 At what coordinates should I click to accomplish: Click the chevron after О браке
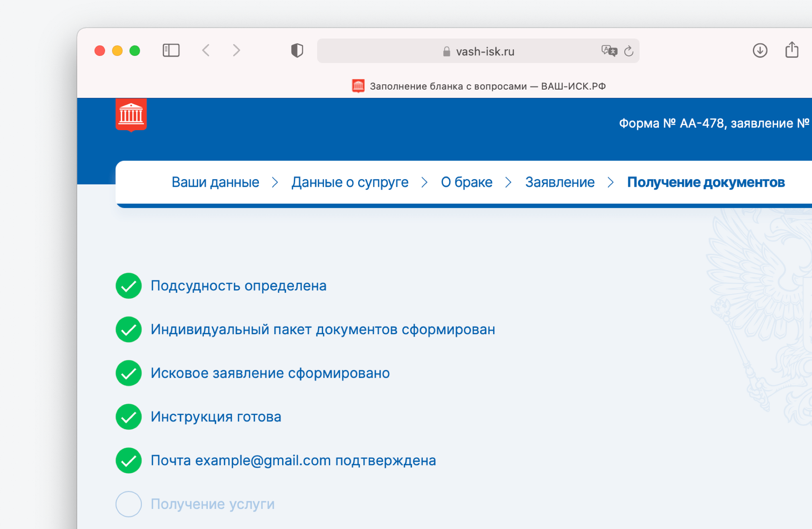[x=508, y=182]
